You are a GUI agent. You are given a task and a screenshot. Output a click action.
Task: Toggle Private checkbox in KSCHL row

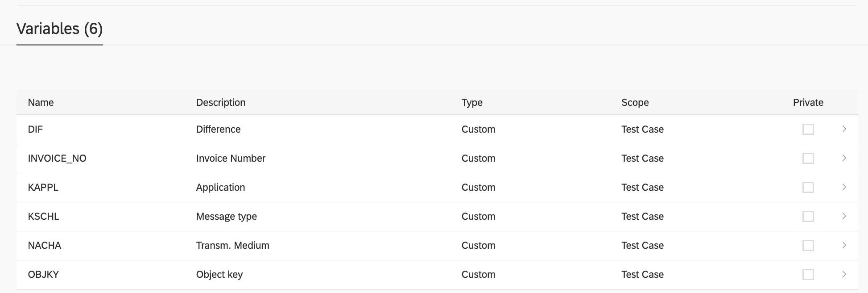pos(808,217)
